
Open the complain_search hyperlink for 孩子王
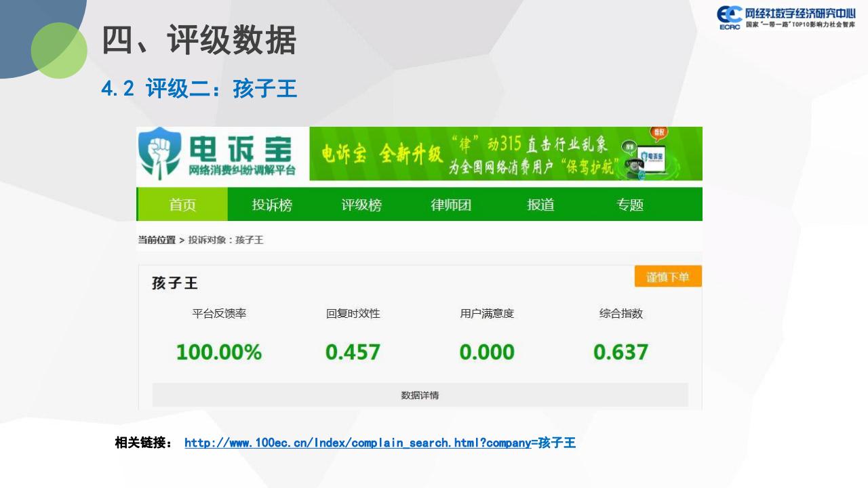coord(380,443)
